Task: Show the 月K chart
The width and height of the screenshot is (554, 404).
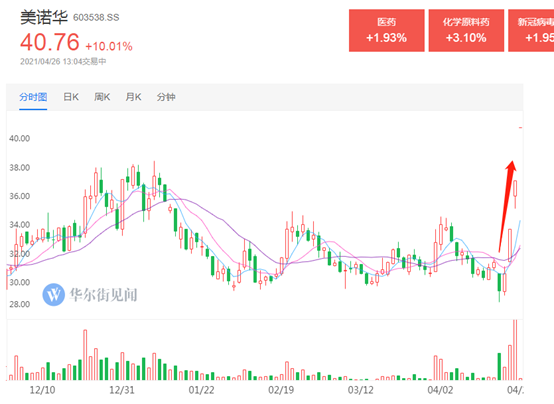Action: [134, 97]
